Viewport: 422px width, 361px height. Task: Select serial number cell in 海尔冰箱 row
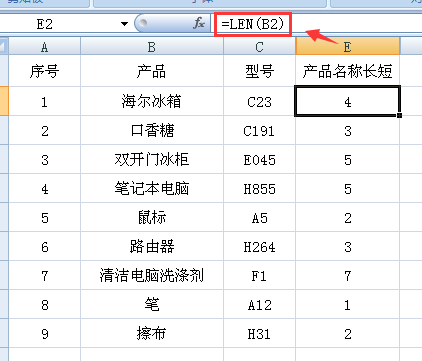[44, 101]
